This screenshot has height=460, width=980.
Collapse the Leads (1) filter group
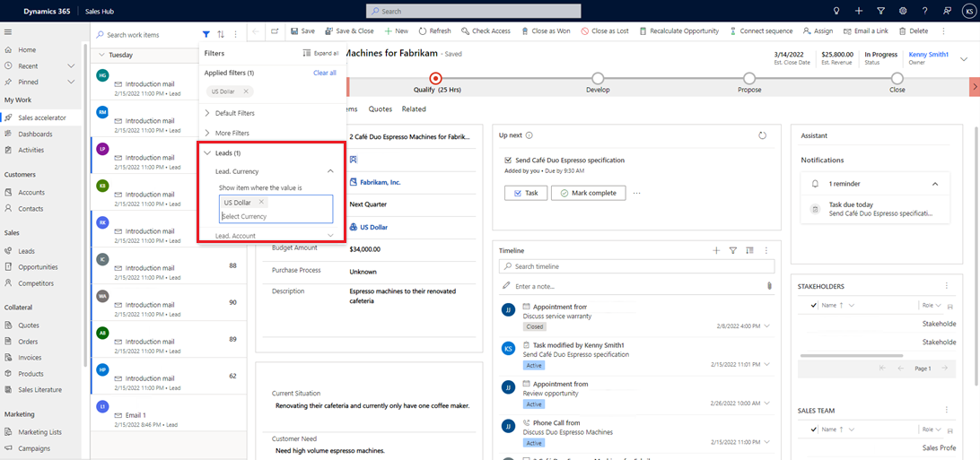point(207,153)
